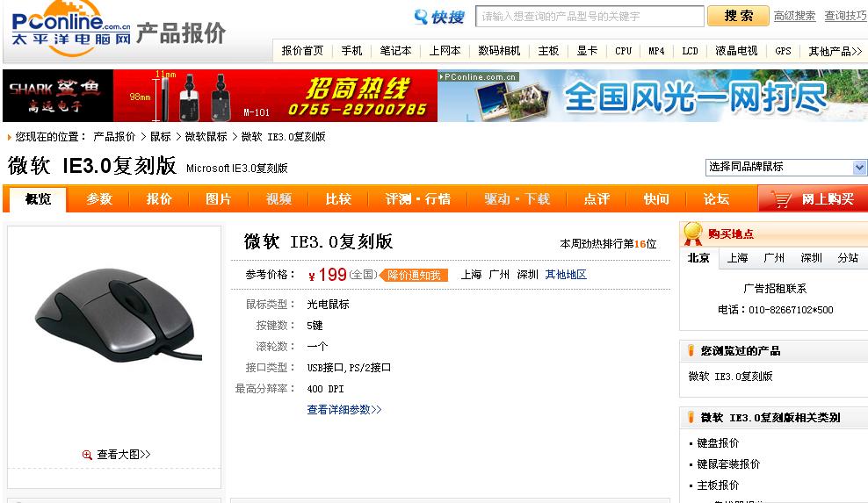Switch to the 图片 tab
The height and width of the screenshot is (503, 868).
[218, 199]
